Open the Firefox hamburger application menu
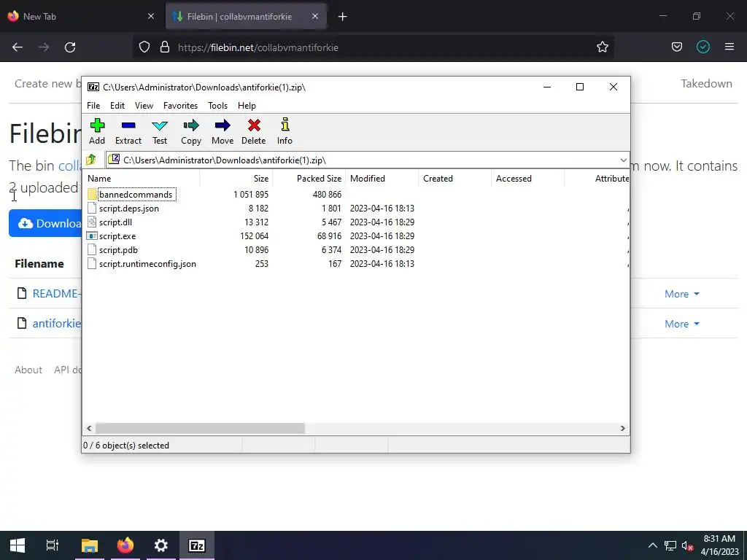 coord(729,47)
